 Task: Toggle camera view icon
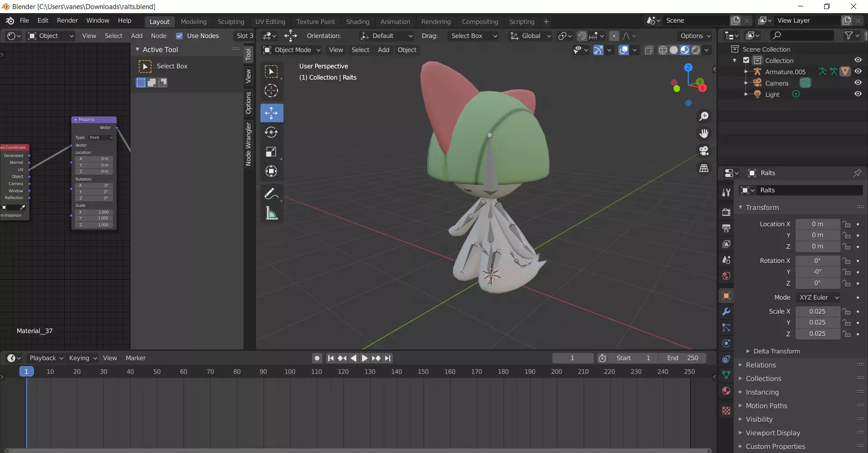pos(704,151)
